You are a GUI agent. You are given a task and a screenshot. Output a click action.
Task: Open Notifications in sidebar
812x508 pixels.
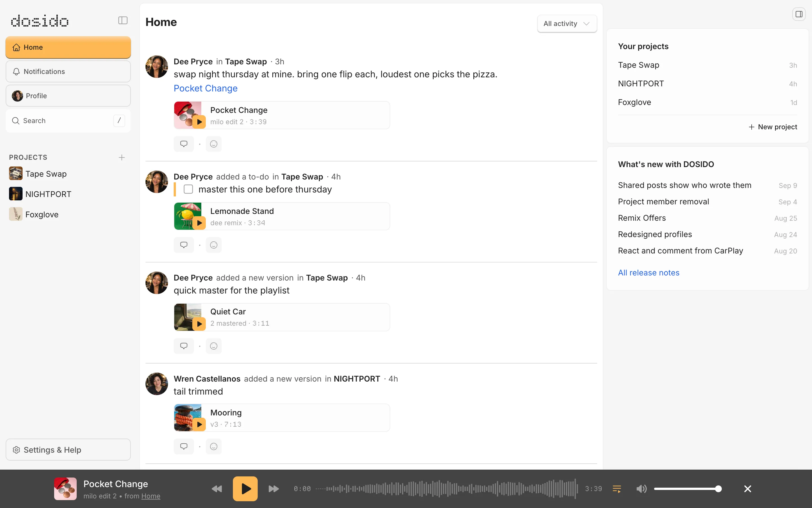pyautogui.click(x=68, y=72)
